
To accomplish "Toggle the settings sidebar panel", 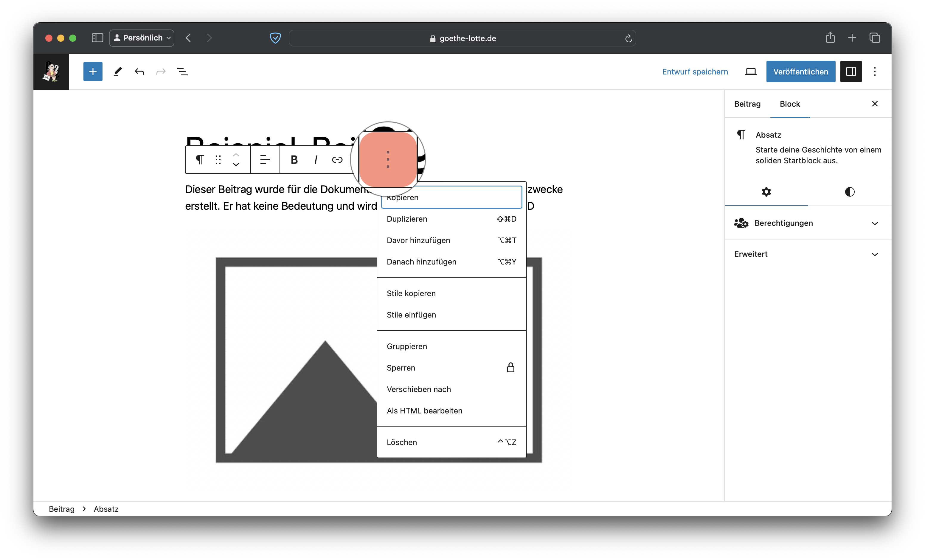I will 851,71.
